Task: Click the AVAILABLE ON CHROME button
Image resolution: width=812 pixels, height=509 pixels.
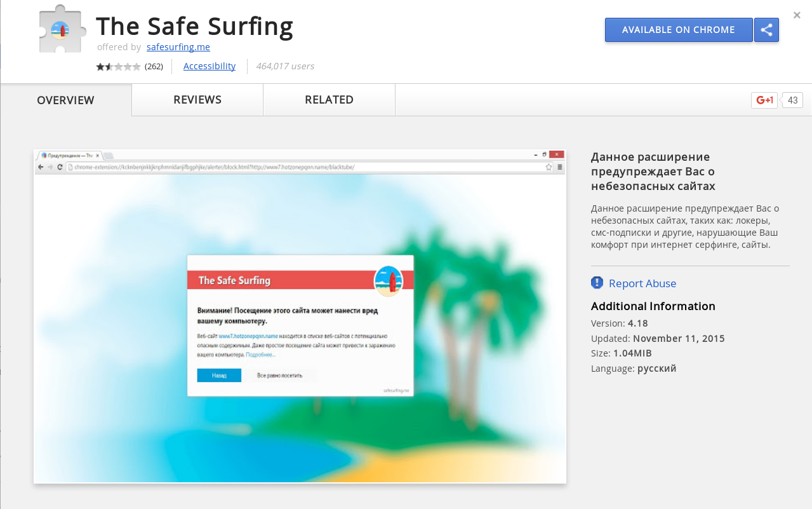Action: pos(678,30)
